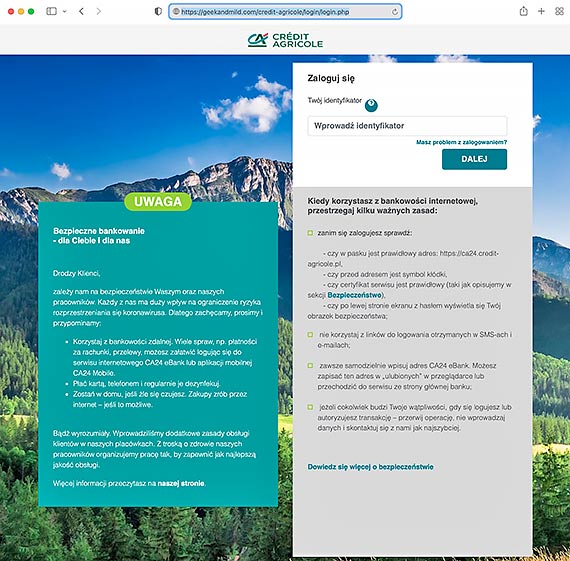Click the Safari sidebar toggle icon
Image resolution: width=570 pixels, height=561 pixels.
point(52,11)
